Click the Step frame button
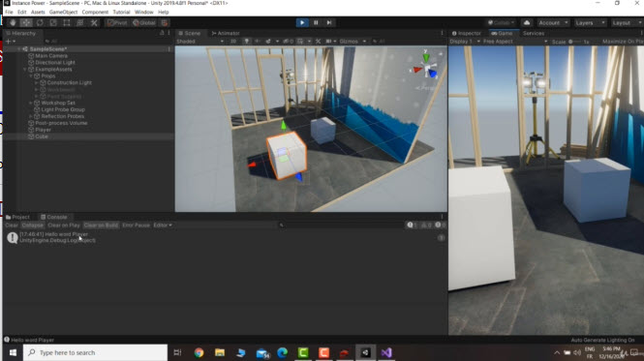The width and height of the screenshot is (644, 361). 329,23
